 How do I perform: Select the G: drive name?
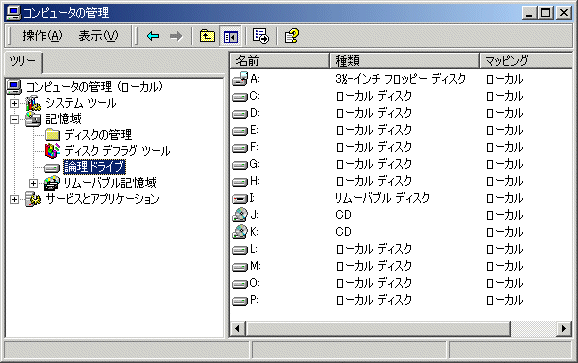click(x=255, y=164)
